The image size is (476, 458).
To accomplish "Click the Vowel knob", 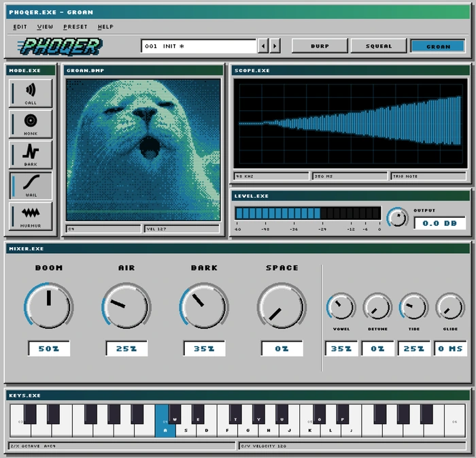I will click(341, 306).
